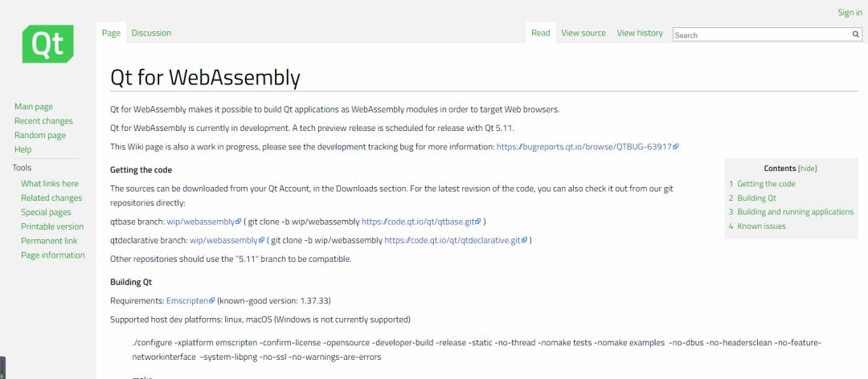Image resolution: width=868 pixels, height=379 pixels.
Task: Open Special pages in Tools
Action: coord(46,213)
